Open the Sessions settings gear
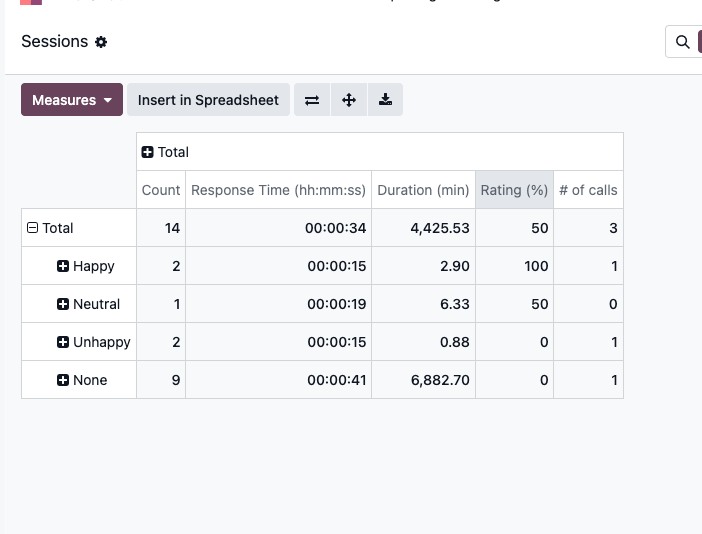702x534 pixels. coord(101,42)
